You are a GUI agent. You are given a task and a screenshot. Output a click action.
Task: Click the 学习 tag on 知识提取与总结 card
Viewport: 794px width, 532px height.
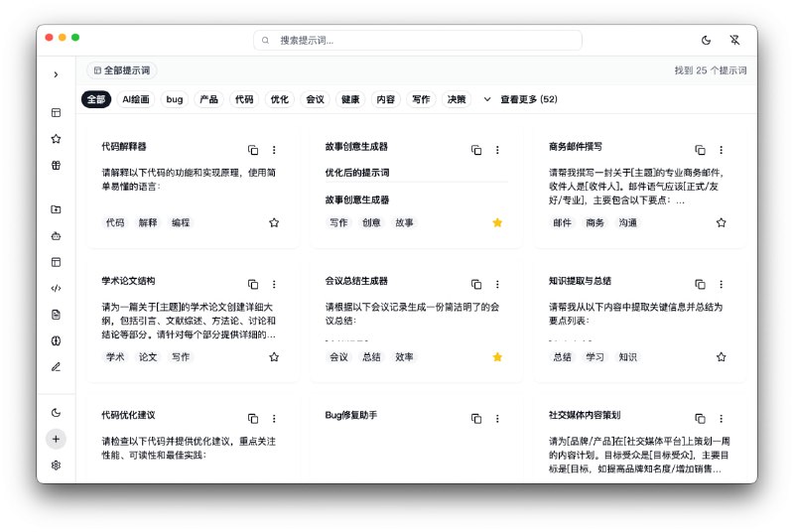click(595, 357)
